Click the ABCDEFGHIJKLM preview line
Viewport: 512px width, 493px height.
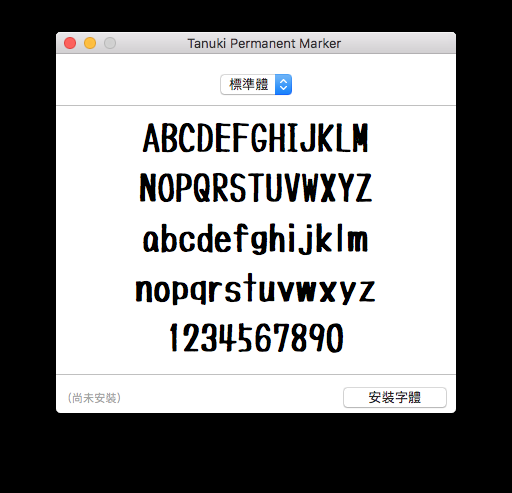click(x=256, y=138)
